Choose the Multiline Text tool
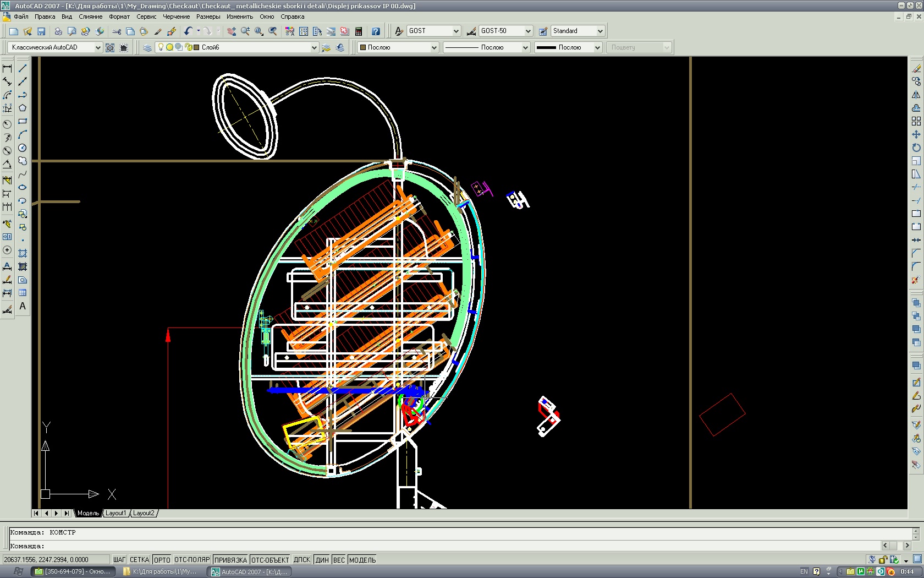Image resolution: width=924 pixels, height=578 pixels. [23, 306]
